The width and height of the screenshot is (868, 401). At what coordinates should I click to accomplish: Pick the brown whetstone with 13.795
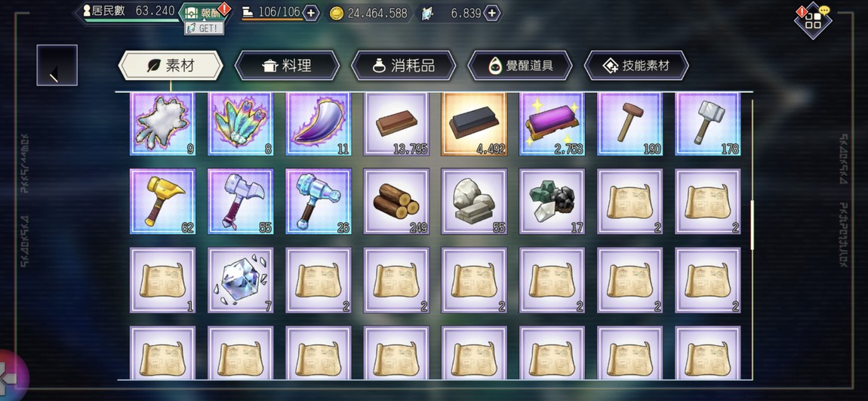point(396,124)
